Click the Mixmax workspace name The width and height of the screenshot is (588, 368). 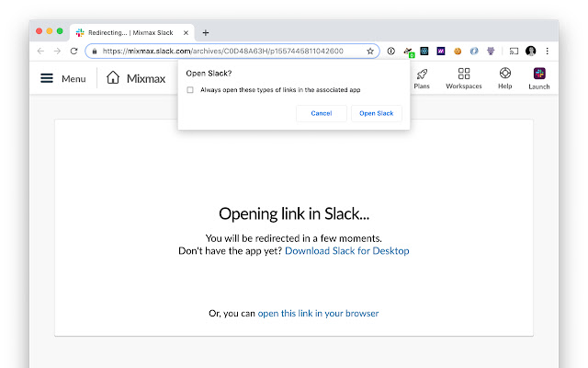[x=146, y=78]
